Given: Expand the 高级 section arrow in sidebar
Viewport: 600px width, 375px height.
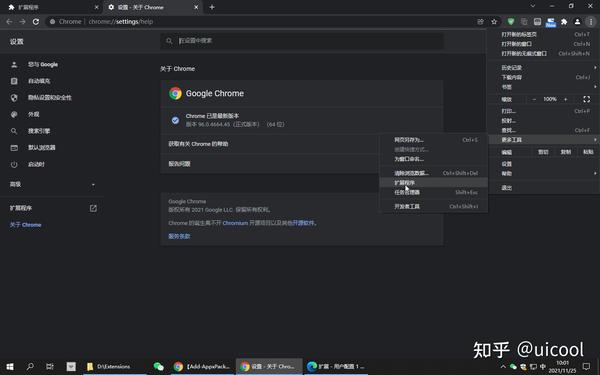Looking at the screenshot, I should (93, 185).
